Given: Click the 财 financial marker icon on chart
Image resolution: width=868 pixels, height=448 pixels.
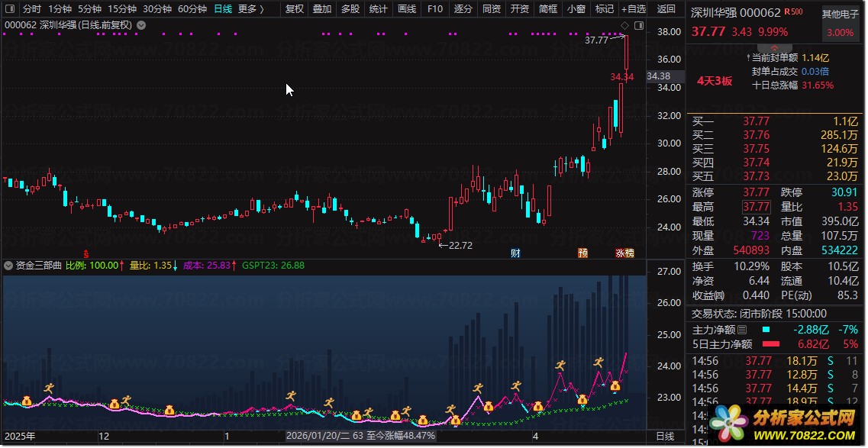Looking at the screenshot, I should coord(515,253).
